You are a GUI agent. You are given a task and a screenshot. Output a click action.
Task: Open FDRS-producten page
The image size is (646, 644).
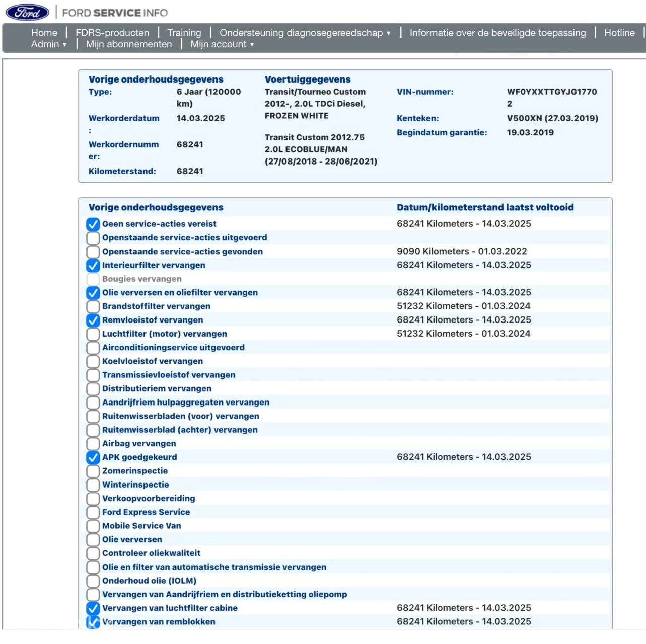112,33
